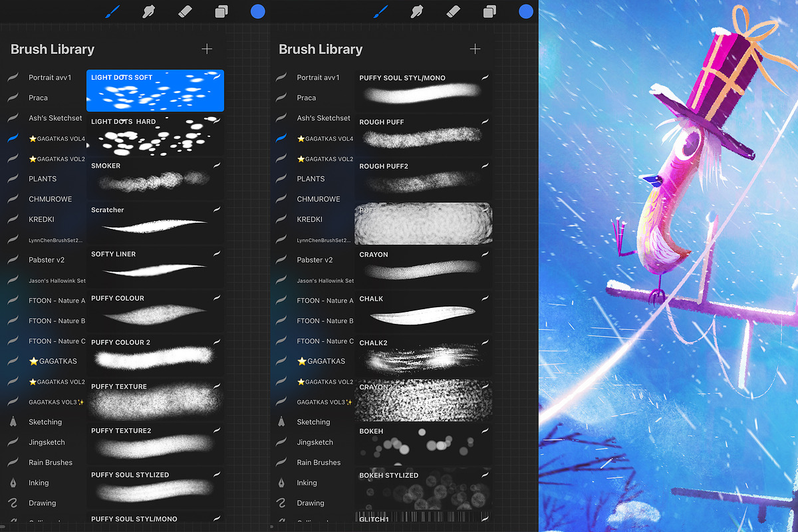Select the smudge tool in the right toolbar
The image size is (798, 532).
click(417, 11)
